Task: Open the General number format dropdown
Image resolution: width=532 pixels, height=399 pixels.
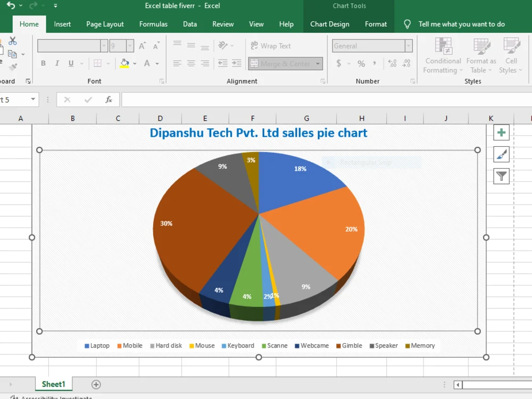Action: click(x=409, y=45)
